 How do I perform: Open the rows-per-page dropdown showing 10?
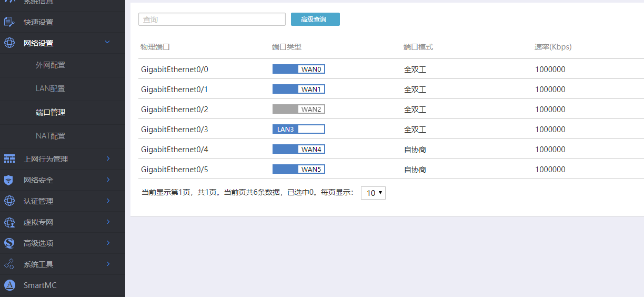(373, 193)
